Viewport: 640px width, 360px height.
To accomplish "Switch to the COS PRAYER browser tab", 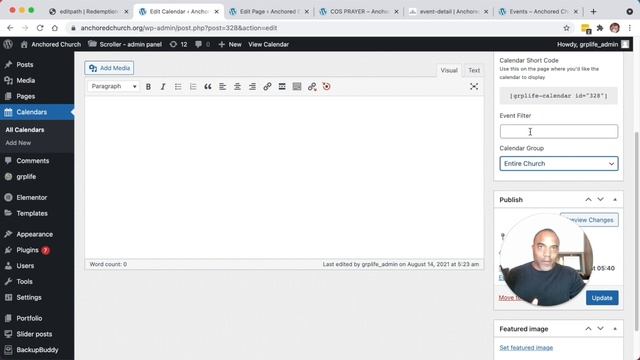I will tap(359, 11).
